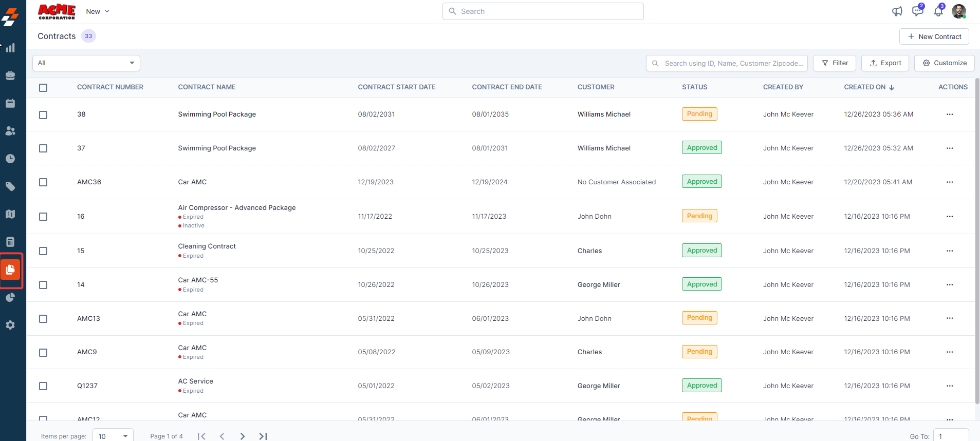Open actions menu for Cleaning Contract row
The height and width of the screenshot is (441, 980).
click(950, 251)
